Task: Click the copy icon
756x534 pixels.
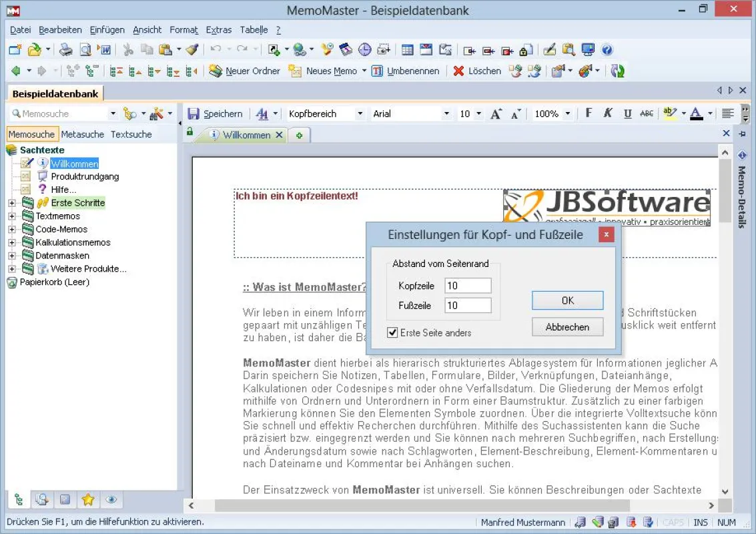Action: [x=147, y=49]
